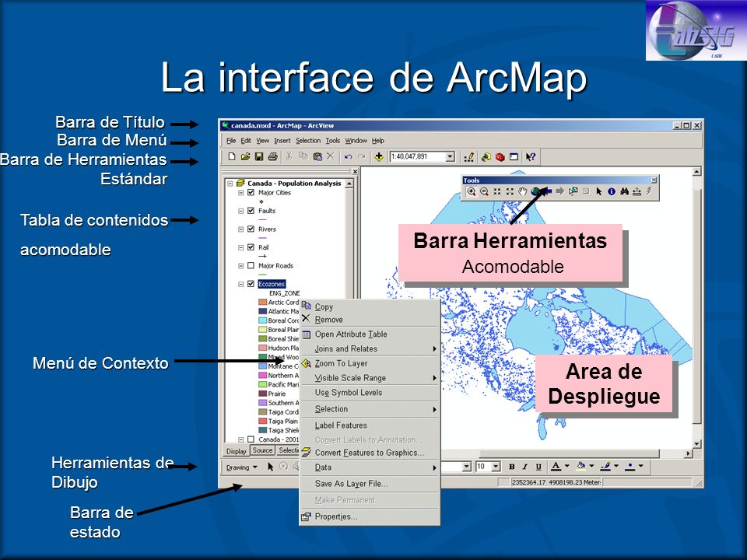747x560 pixels.
Task: Select the Identify tool
Action: 612,191
